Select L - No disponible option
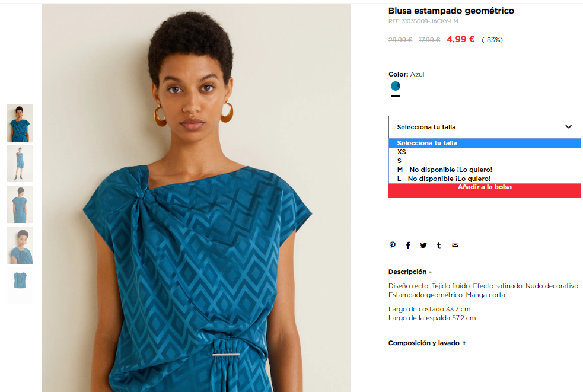583x392 pixels. [485, 179]
